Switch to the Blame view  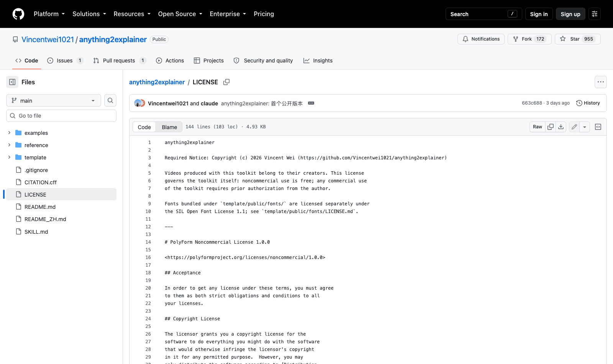click(169, 127)
